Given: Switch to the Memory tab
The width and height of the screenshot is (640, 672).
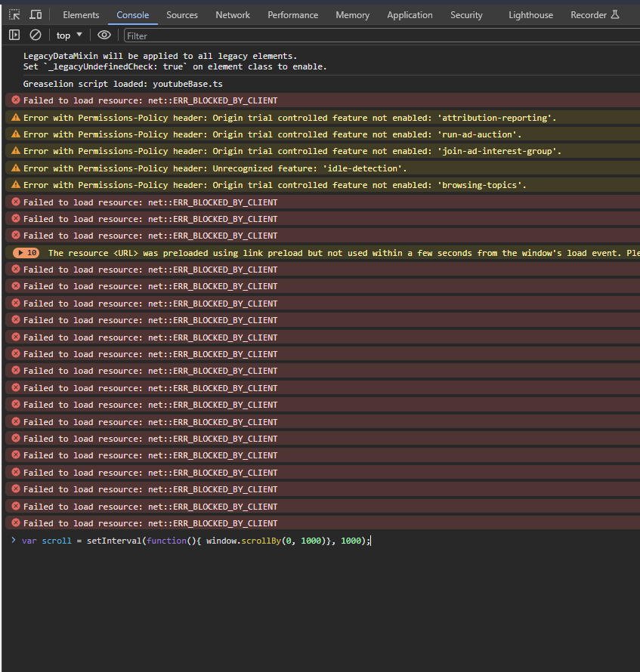Looking at the screenshot, I should pyautogui.click(x=352, y=15).
